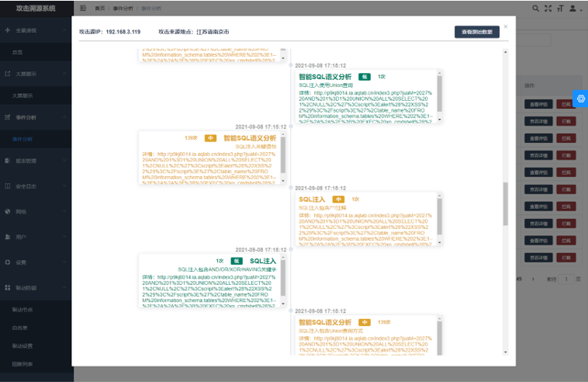The image size is (588, 382).
Task: Select 联动设置 in sidebar
Action: [x=22, y=346]
